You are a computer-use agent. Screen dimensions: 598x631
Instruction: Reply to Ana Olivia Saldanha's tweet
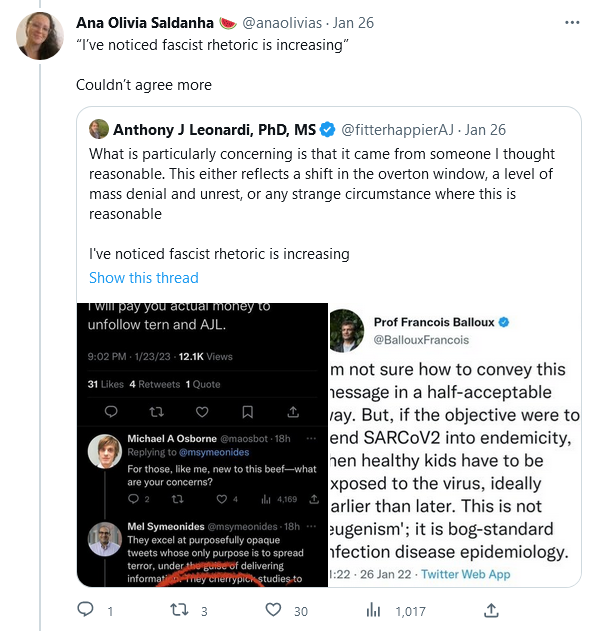pyautogui.click(x=85, y=610)
